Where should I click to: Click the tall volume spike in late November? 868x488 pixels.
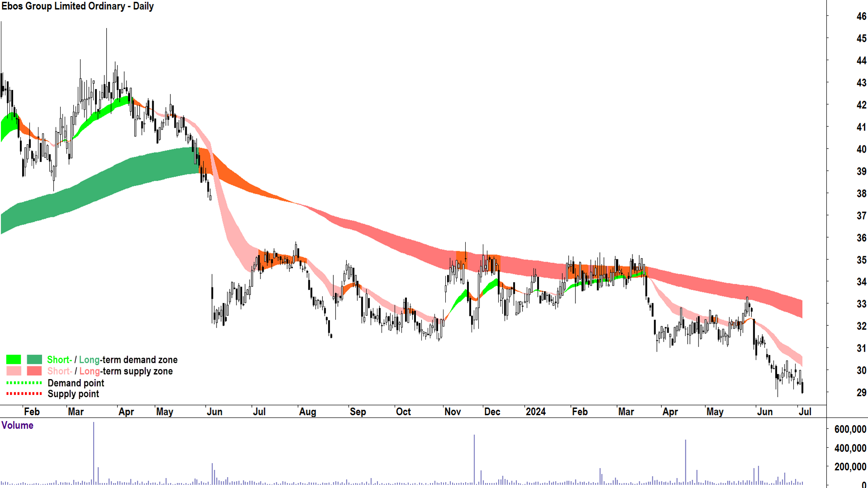[474, 460]
